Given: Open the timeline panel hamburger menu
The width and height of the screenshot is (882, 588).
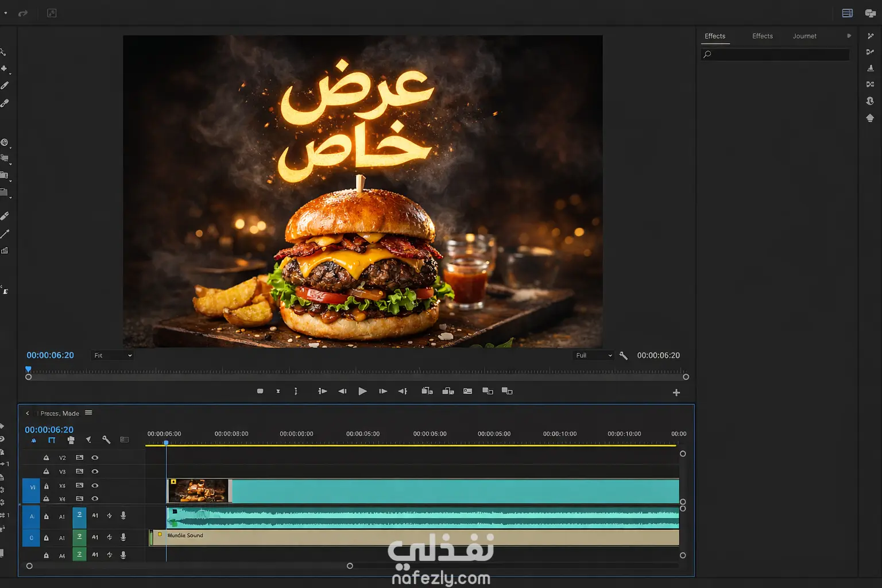Looking at the screenshot, I should click(x=88, y=413).
